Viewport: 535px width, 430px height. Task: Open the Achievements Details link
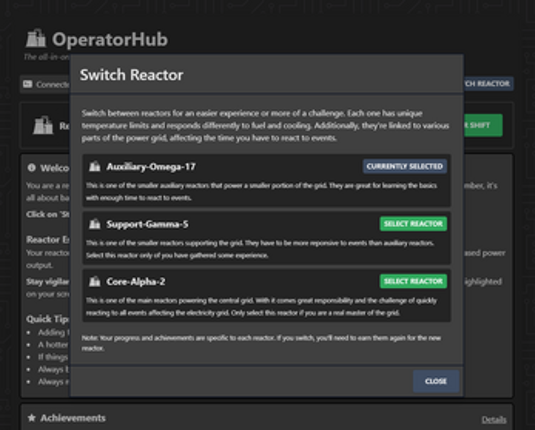pos(494,419)
